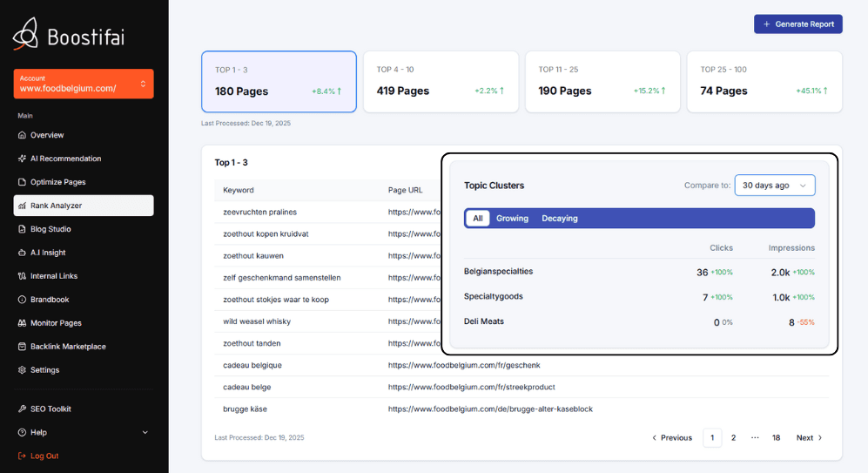Click the Rank Analyzer chart icon
This screenshot has width=868, height=473.
(22, 206)
